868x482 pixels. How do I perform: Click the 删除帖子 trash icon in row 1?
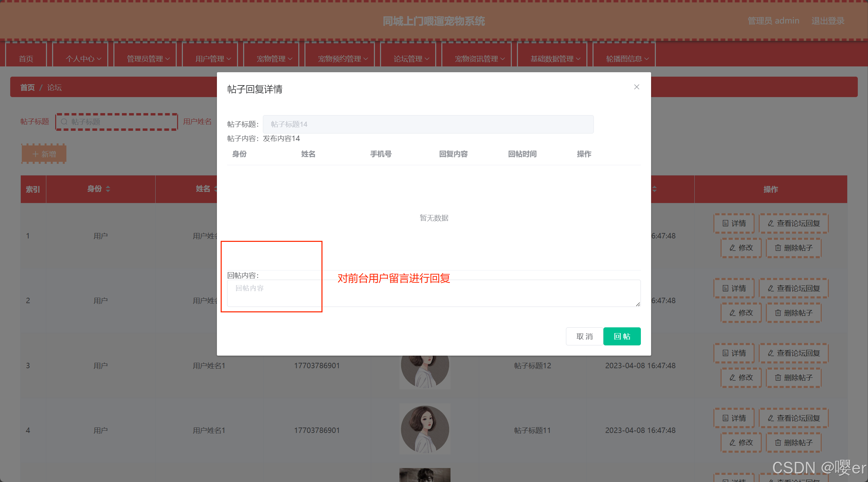pyautogui.click(x=778, y=248)
